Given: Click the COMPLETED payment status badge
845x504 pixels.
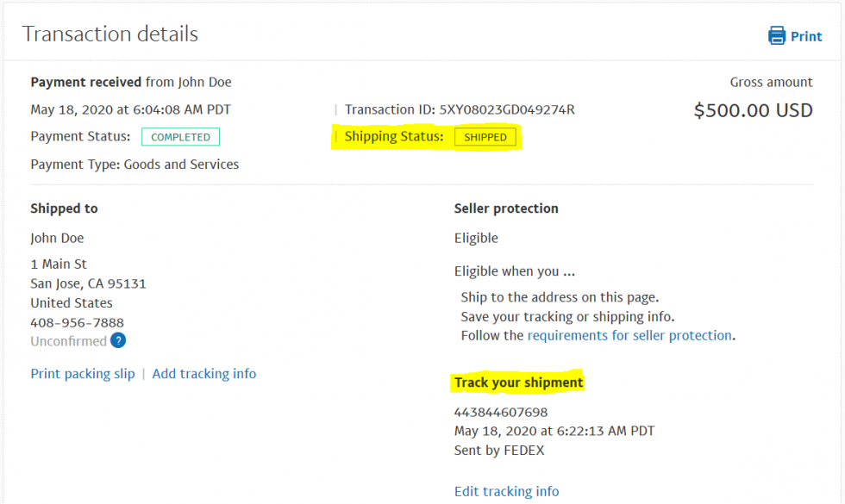Looking at the screenshot, I should click(x=180, y=136).
